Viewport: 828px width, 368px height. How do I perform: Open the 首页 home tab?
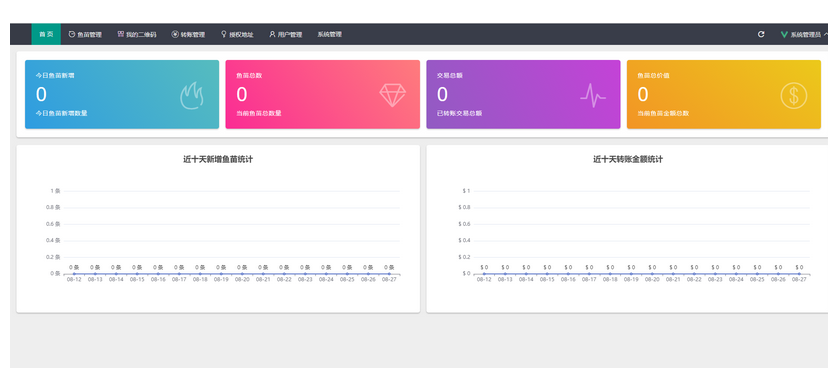click(x=46, y=34)
